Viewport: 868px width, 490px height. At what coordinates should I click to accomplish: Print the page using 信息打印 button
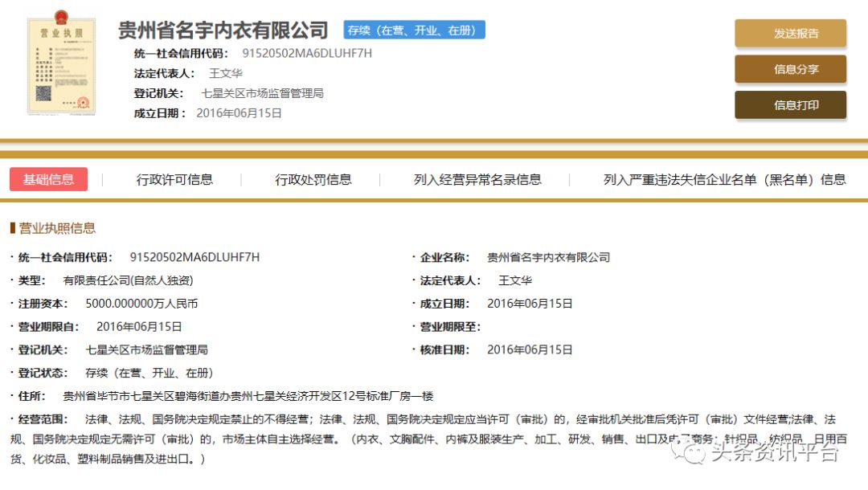click(x=790, y=105)
